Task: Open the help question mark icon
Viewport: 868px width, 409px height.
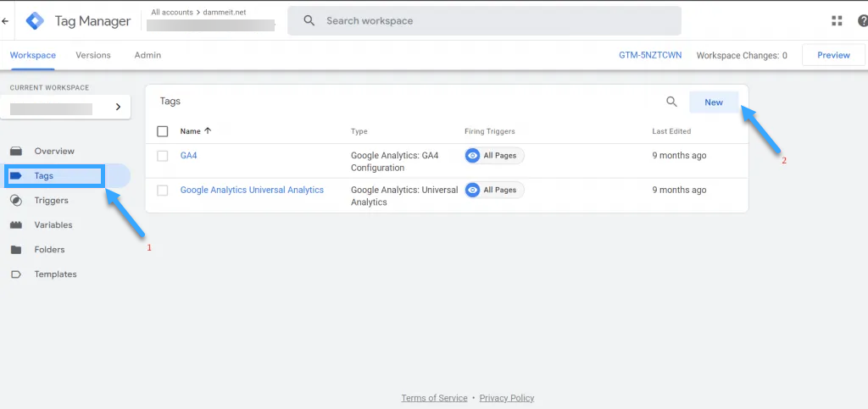Action: (862, 21)
